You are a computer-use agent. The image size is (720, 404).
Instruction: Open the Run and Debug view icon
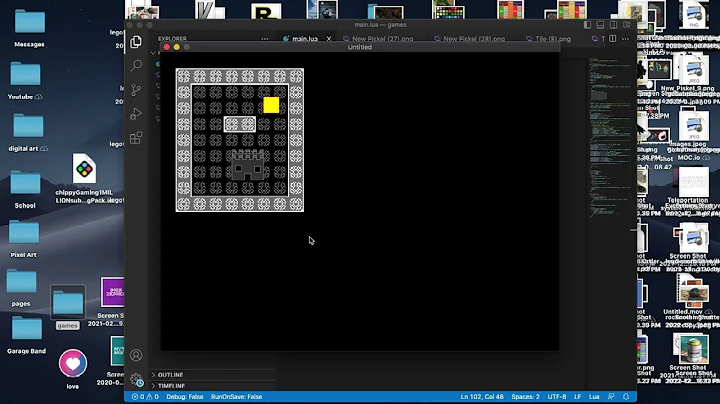click(x=136, y=113)
